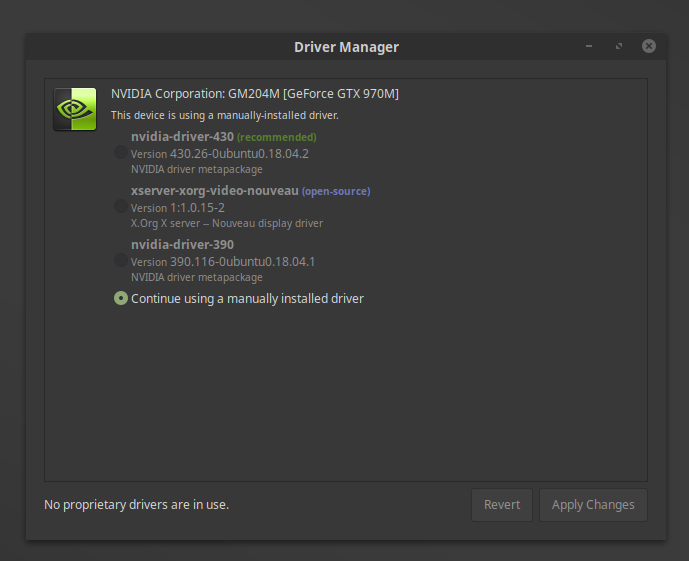This screenshot has width=689, height=561.
Task: Maximize the Driver Manager window
Action: [619, 46]
